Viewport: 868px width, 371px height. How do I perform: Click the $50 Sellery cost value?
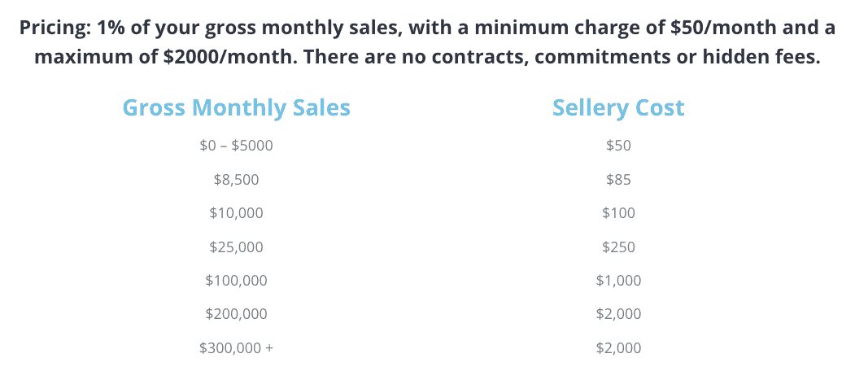[618, 146]
